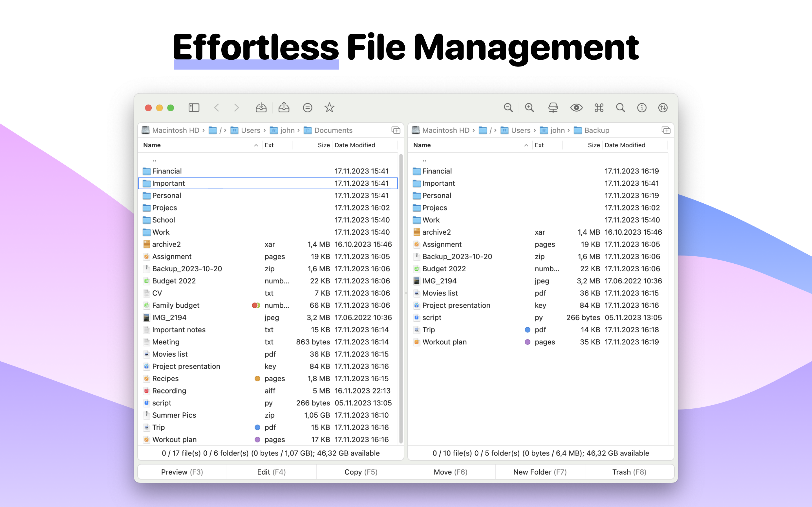Viewport: 812px width, 507px height.
Task: Select the School folder in Documents
Action: 164,220
